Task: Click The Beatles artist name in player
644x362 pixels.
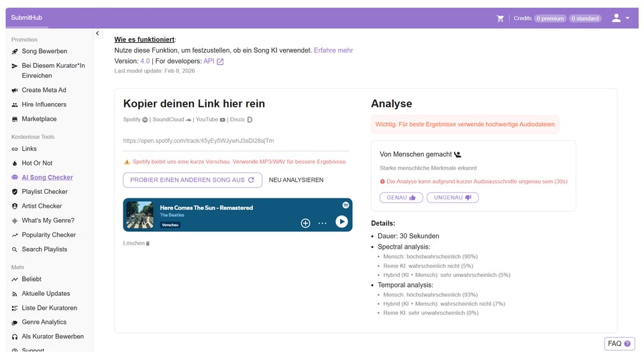Action: coord(172,215)
